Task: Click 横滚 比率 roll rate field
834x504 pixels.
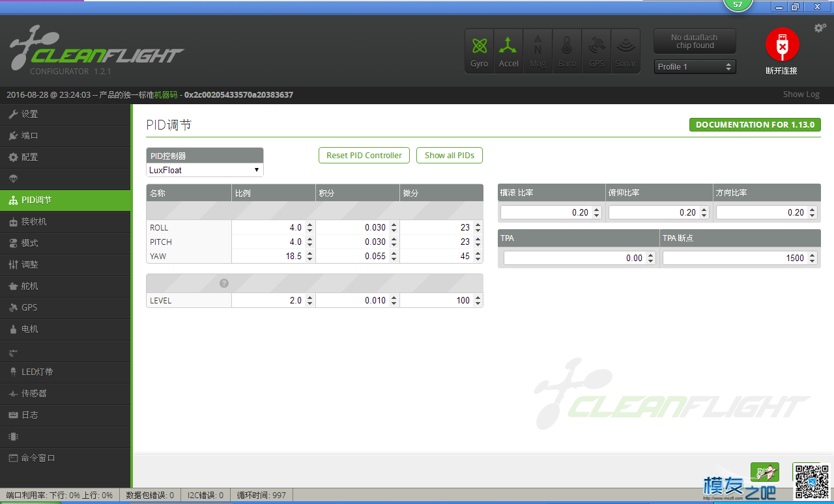Action: 551,212
